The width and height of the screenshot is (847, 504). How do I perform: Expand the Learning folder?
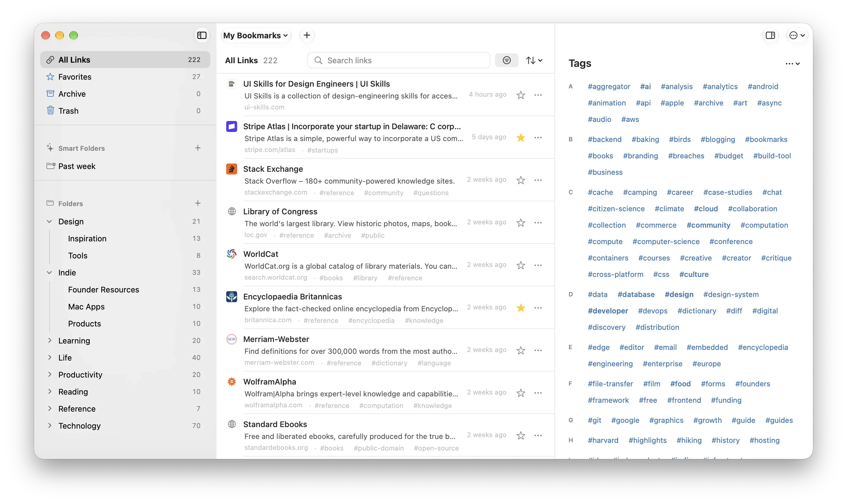[x=50, y=340]
